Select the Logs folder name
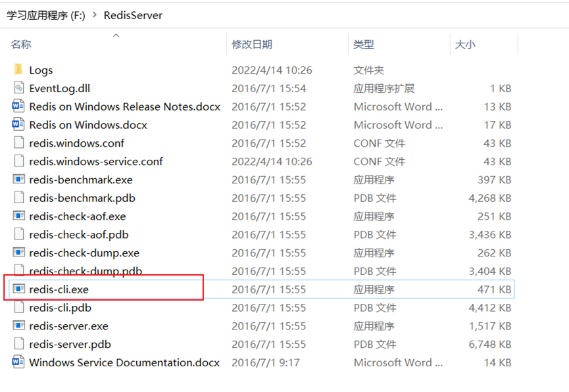 tap(41, 70)
